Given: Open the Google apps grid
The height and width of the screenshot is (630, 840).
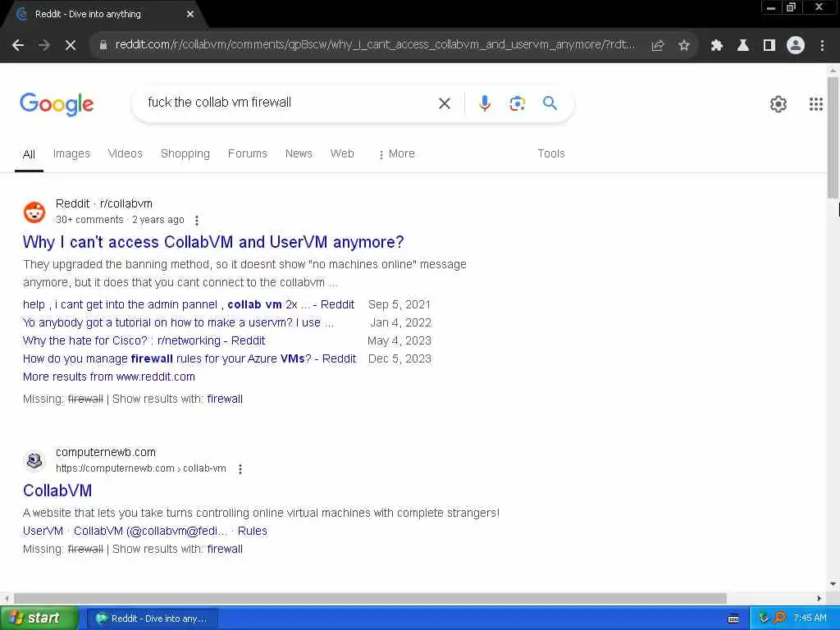Looking at the screenshot, I should 815,104.
